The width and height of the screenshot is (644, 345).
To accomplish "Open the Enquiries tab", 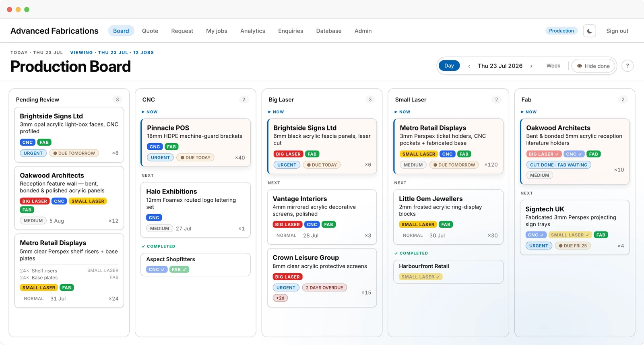I will [x=291, y=31].
